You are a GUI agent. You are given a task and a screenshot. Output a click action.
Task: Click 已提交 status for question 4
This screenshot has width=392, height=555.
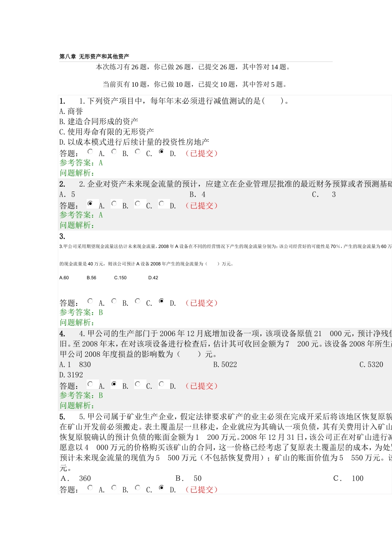point(201,386)
